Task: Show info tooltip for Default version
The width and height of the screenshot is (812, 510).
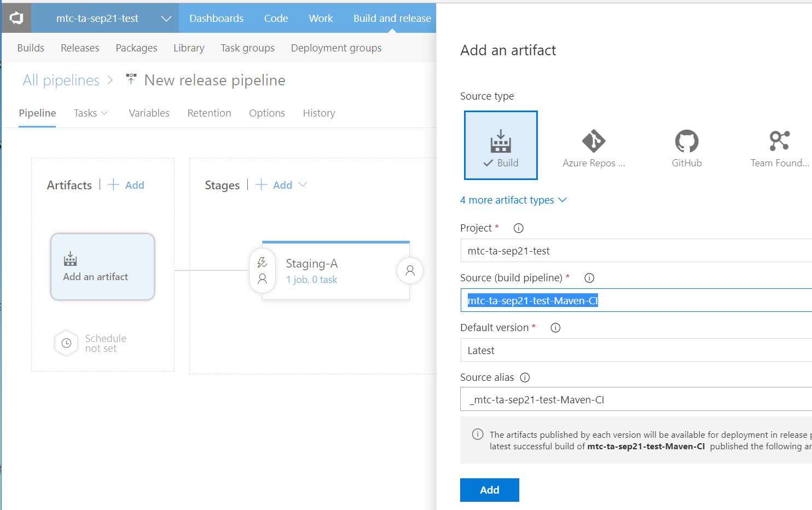Action: (555, 328)
